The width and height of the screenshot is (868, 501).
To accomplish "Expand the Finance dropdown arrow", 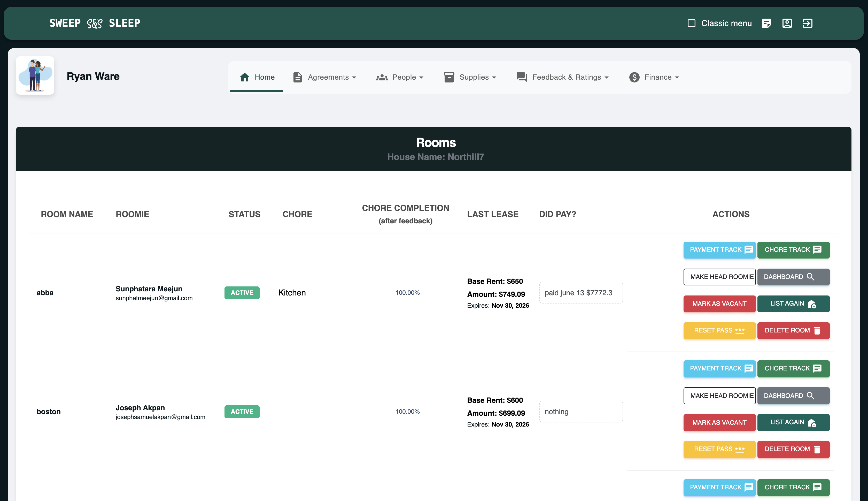I will 677,77.
